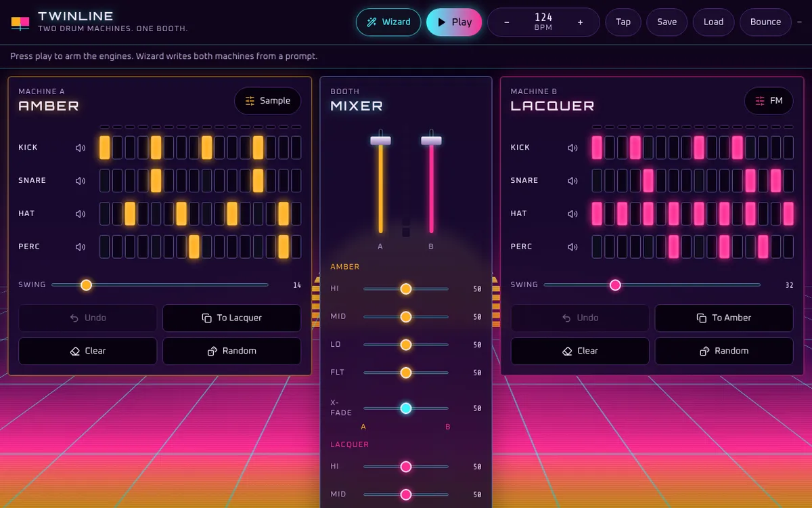Click the Amber LO EQ slider knob
This screenshot has height=508, width=812.
tap(406, 345)
